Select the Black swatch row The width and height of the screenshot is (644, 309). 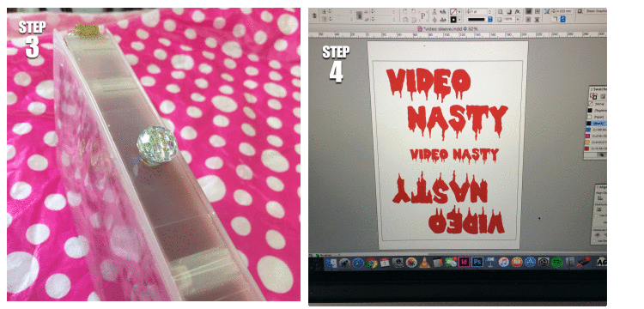597,123
